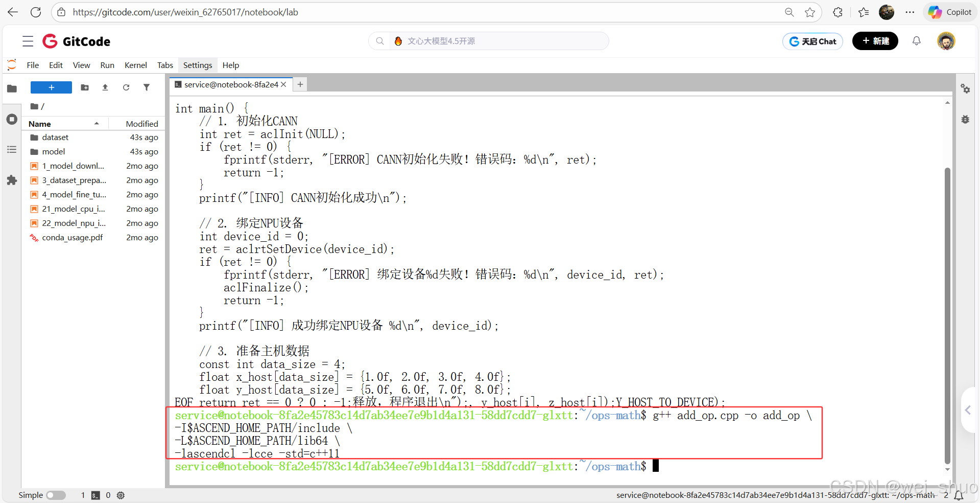This screenshot has width=980, height=503.
Task: Click scrollbar up arrow in terminal
Action: [947, 103]
